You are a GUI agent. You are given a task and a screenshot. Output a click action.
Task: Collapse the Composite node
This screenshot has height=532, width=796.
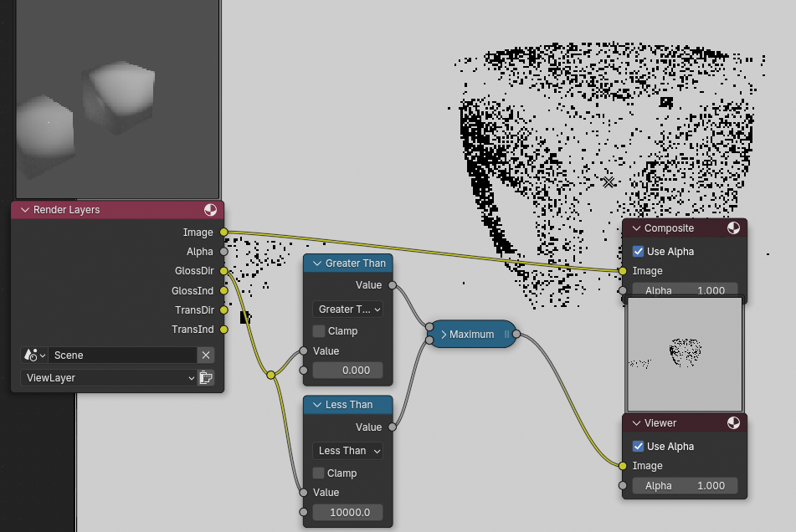click(x=636, y=228)
